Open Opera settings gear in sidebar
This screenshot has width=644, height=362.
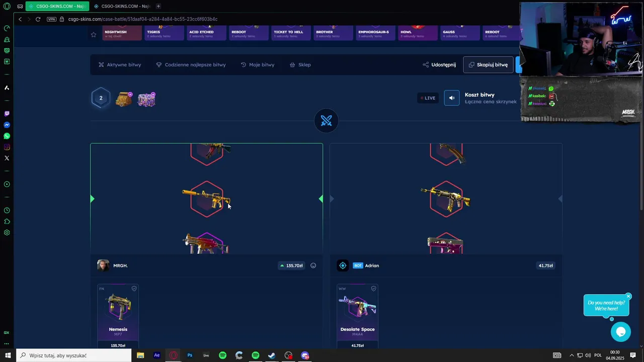[7, 232]
